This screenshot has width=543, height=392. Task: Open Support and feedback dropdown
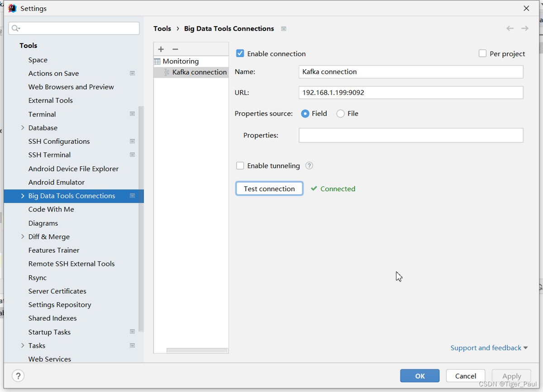[489, 348]
